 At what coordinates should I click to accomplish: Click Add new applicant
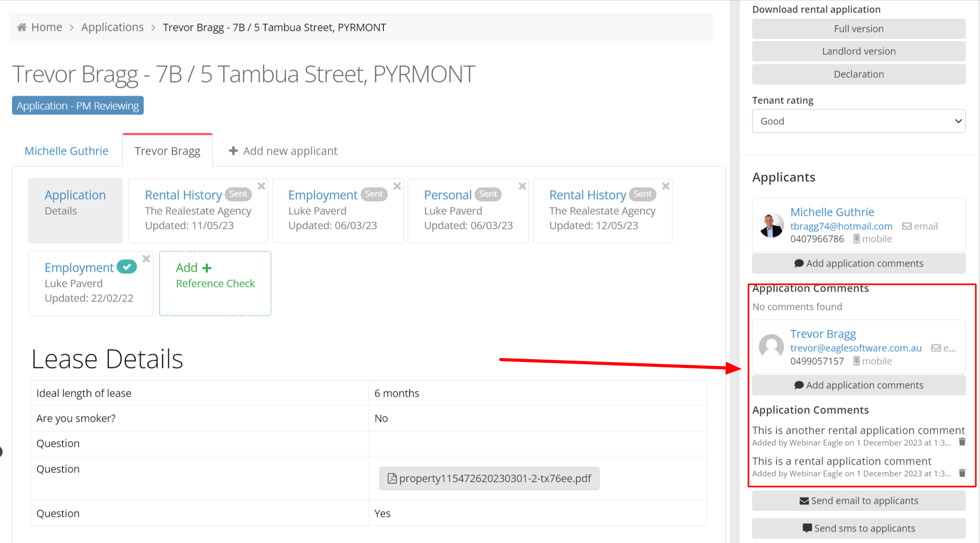pos(283,151)
